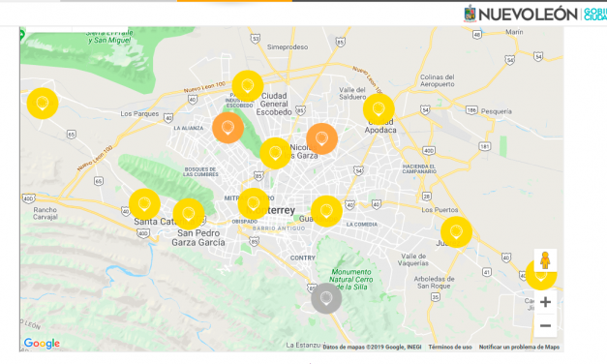Click the Los Parques label
The image size is (607, 364).
139,114
